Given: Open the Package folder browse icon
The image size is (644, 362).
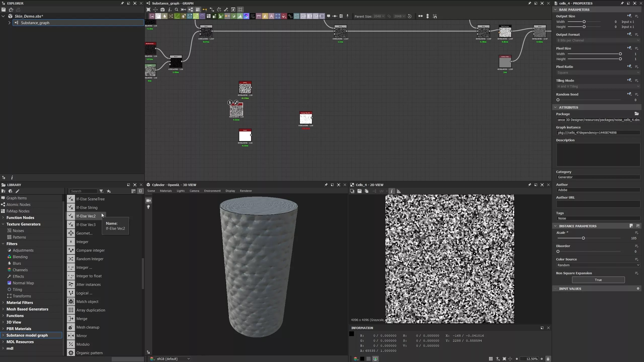Looking at the screenshot, I should (636, 114).
